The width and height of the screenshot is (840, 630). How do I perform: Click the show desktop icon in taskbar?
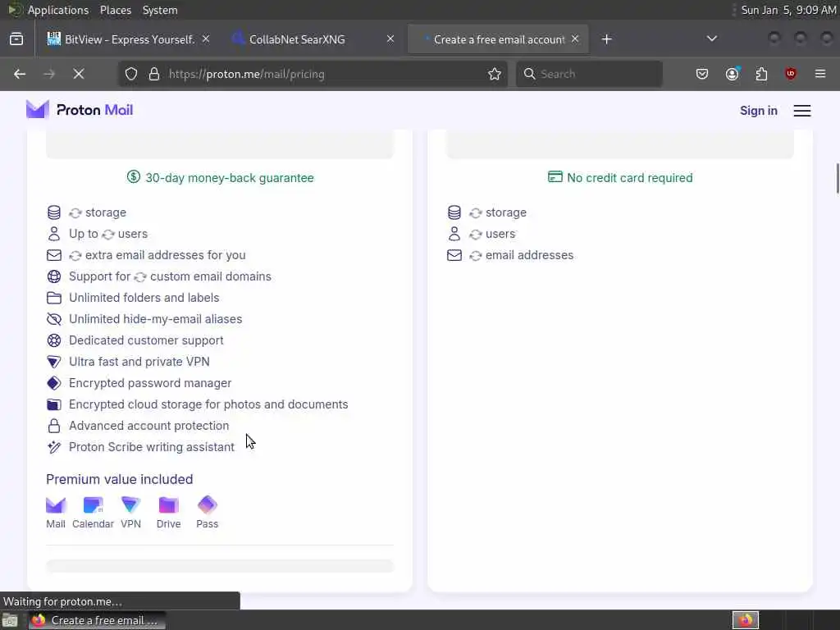tap(10, 620)
